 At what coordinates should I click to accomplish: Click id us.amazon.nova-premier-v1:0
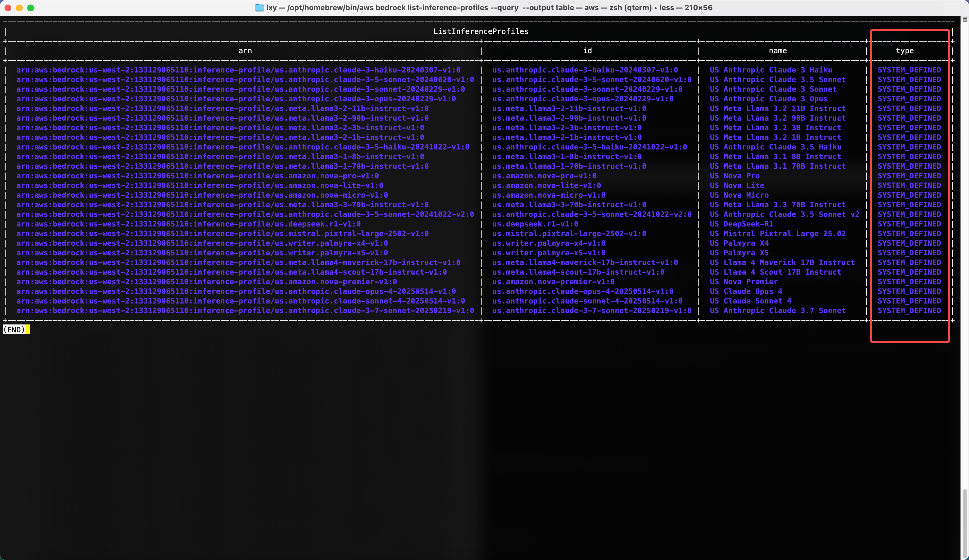[553, 282]
